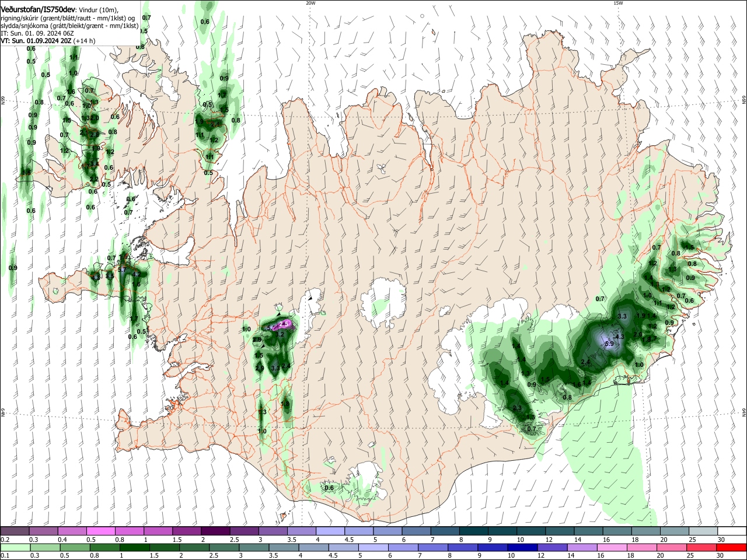
Task: Click the 4.3 value beside the 5.9 peak
Action: (x=620, y=337)
